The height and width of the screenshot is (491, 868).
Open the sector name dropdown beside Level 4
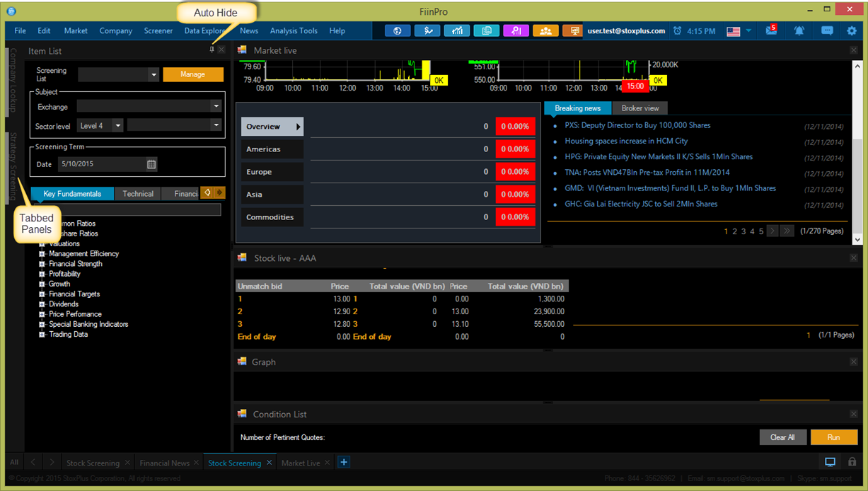click(216, 125)
